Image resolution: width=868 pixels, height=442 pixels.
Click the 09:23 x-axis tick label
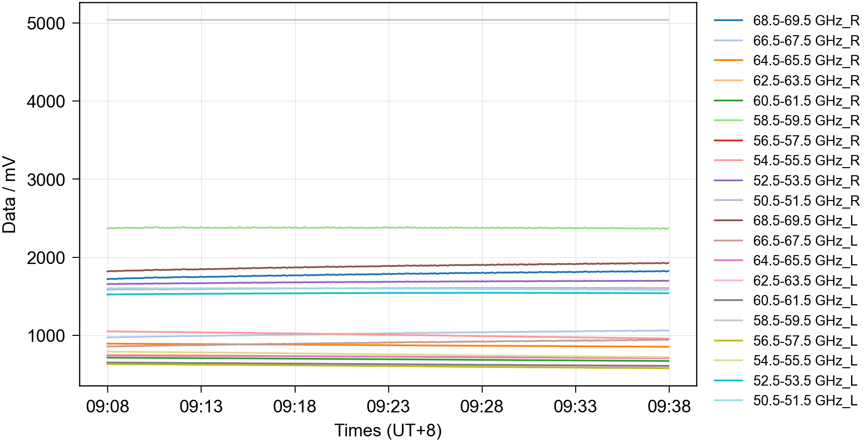(388, 406)
